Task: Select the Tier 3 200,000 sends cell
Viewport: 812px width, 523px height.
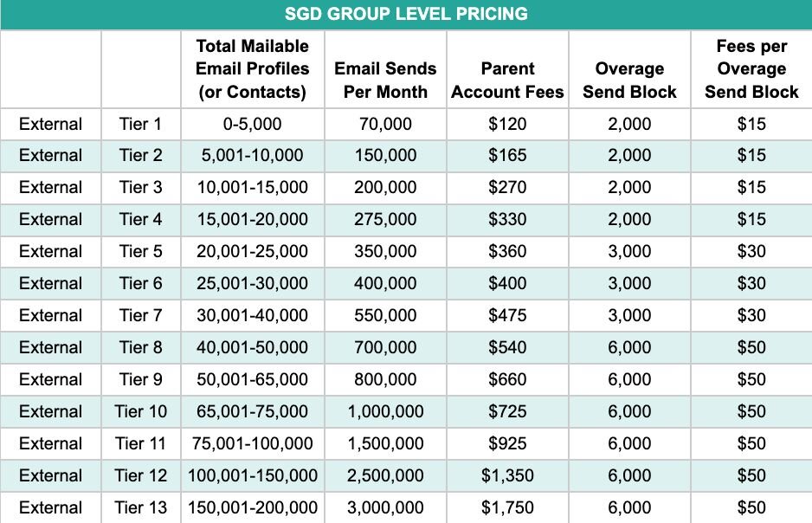Action: pos(385,188)
